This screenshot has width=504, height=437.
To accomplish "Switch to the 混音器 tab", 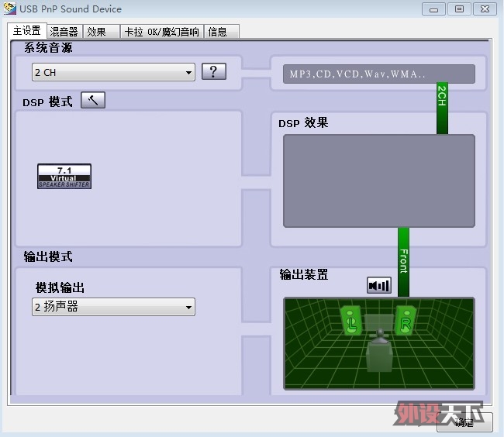I will [64, 32].
